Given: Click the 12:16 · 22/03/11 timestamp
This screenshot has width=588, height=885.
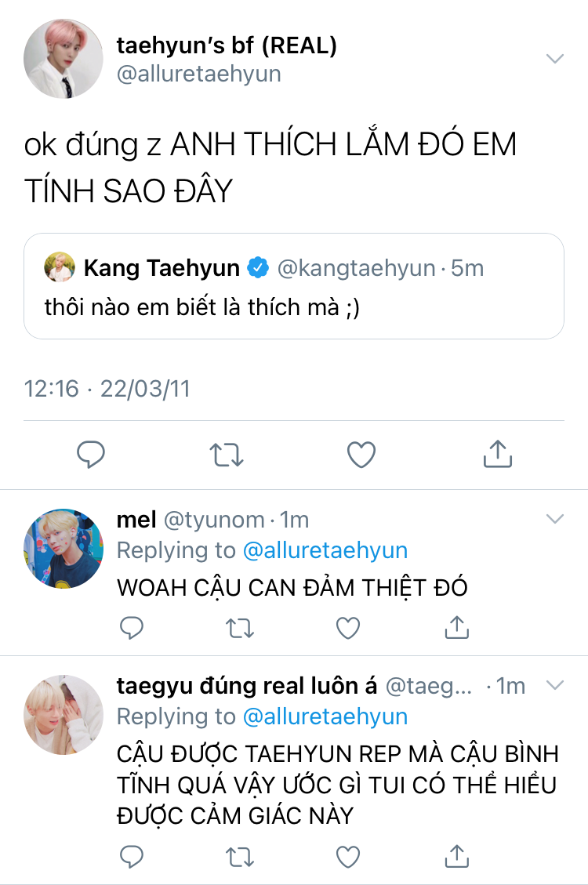Looking at the screenshot, I should tap(107, 389).
